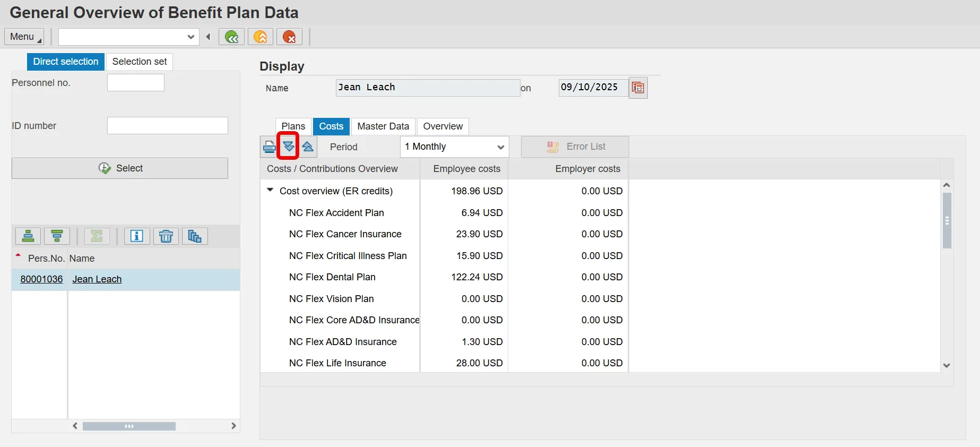The height and width of the screenshot is (447, 980).
Task: Click the red Cancel icon in toolbar
Action: [x=289, y=37]
